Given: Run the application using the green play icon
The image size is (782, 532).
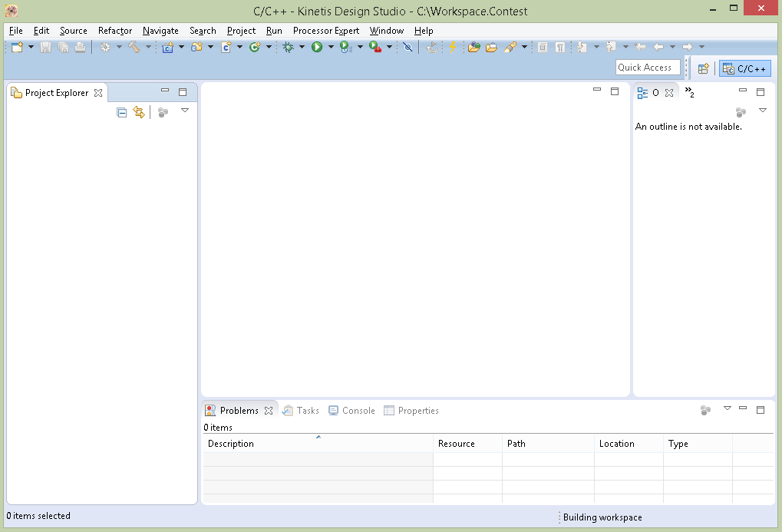Looking at the screenshot, I should (x=318, y=47).
